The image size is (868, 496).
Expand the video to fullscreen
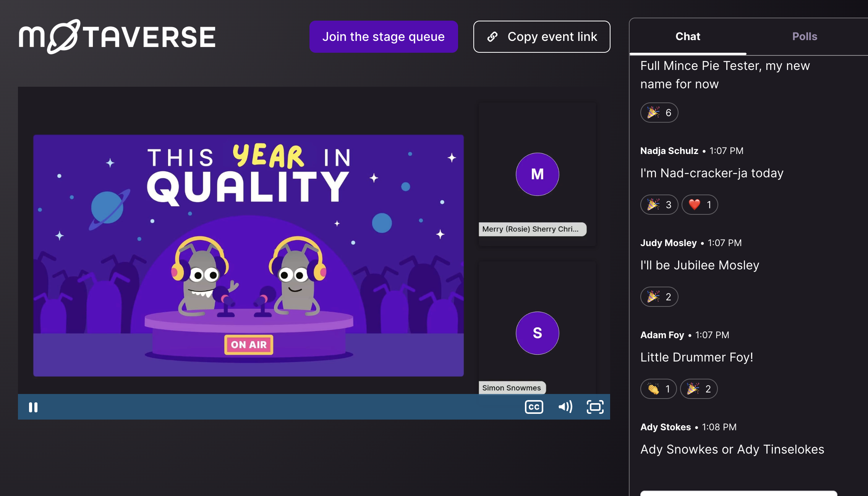(595, 407)
